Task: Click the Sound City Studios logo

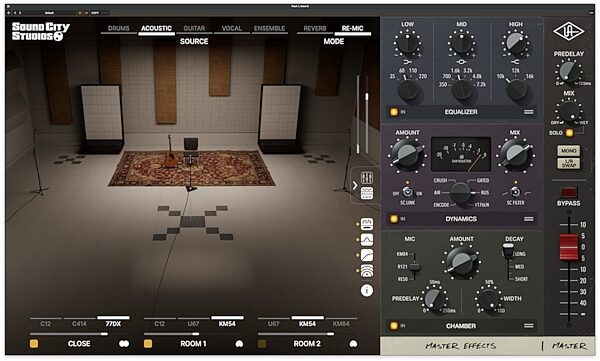Action: pos(40,31)
